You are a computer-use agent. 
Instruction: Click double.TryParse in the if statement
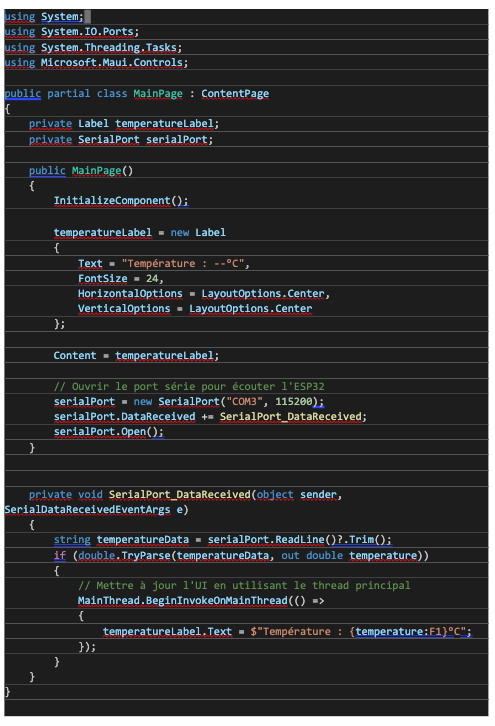click(x=124, y=555)
